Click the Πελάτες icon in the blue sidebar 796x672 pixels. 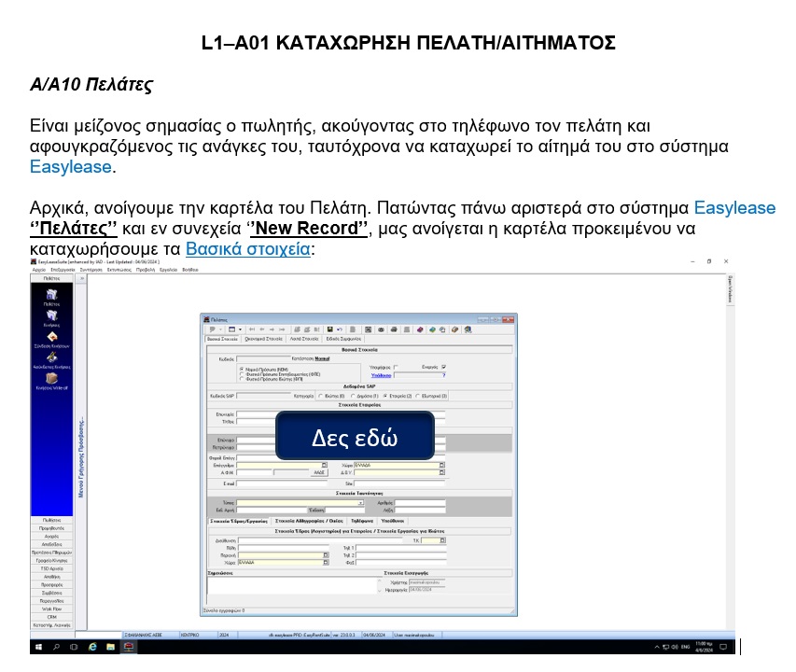point(51,293)
